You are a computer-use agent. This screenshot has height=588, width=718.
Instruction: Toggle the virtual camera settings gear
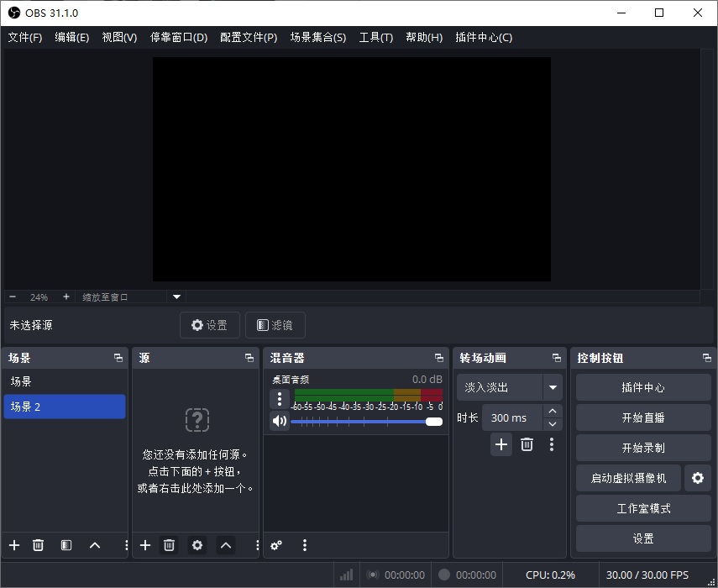coord(698,477)
